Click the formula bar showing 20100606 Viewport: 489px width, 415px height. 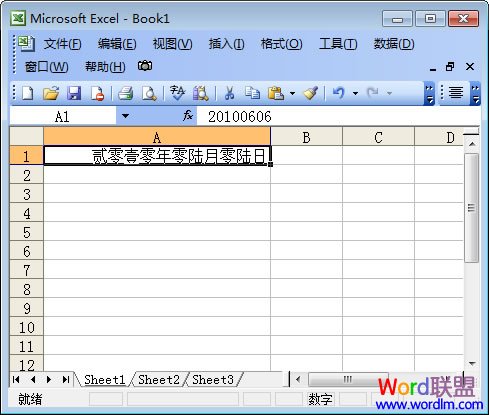338,117
